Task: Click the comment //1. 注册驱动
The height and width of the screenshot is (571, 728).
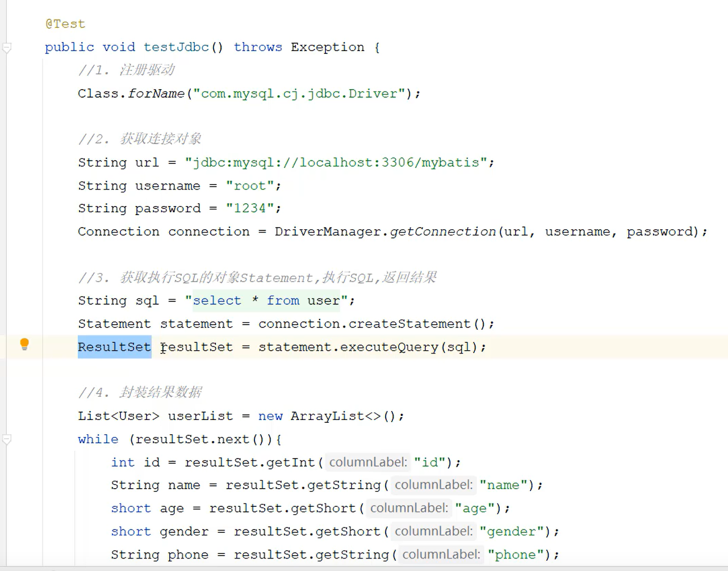Action: [127, 70]
